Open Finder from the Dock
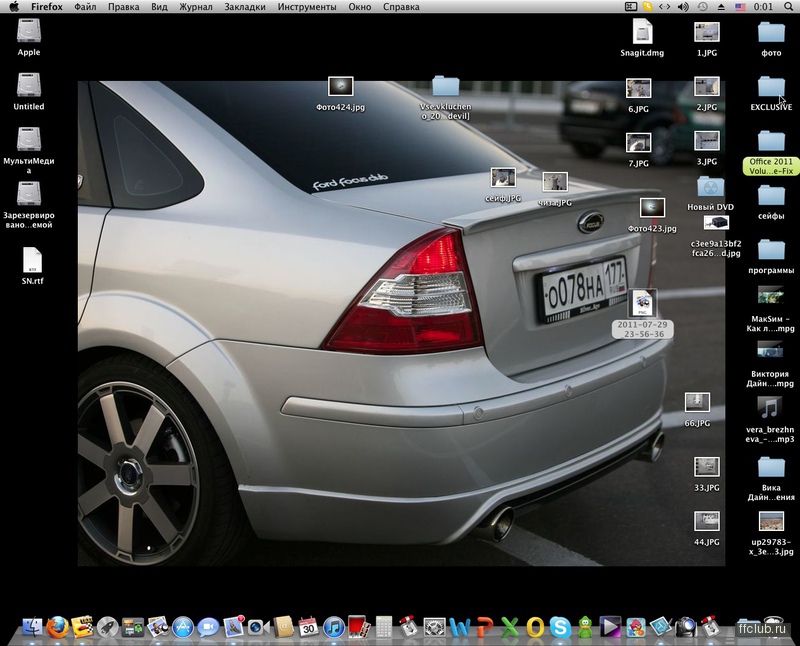The image size is (800, 646). point(32,627)
